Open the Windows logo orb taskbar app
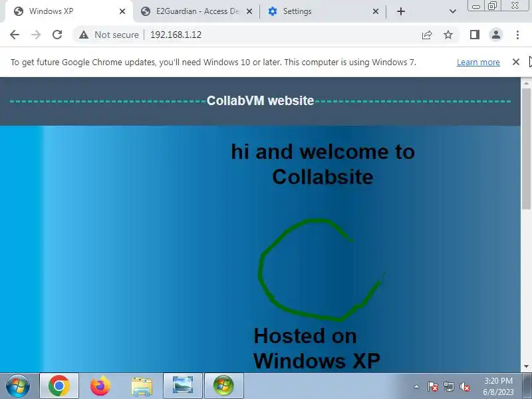Viewport: 532px width, 399px height. tap(224, 386)
